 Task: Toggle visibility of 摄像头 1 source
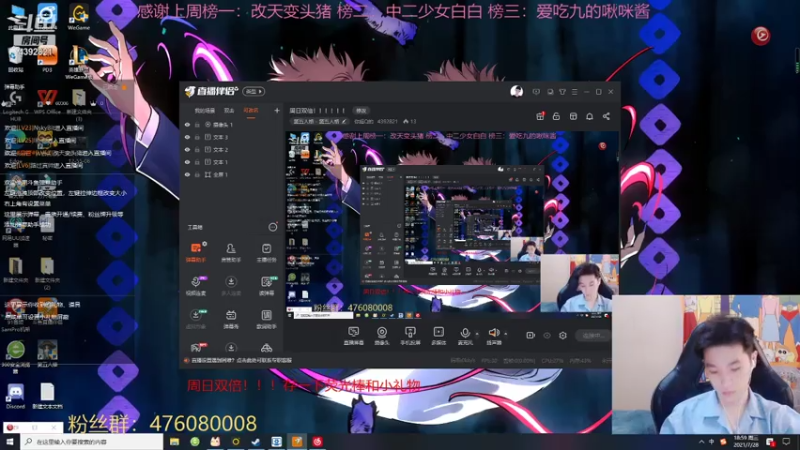point(187,124)
